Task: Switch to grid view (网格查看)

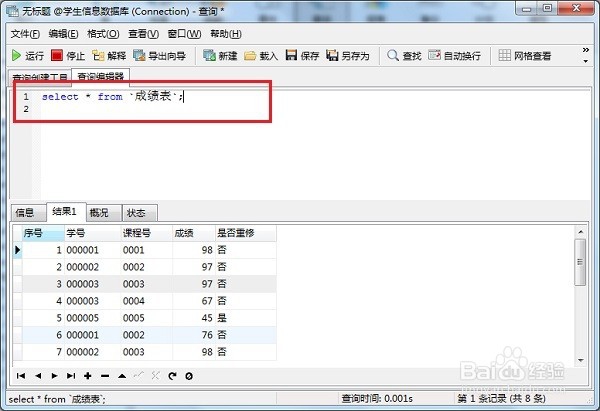Action: coord(525,56)
